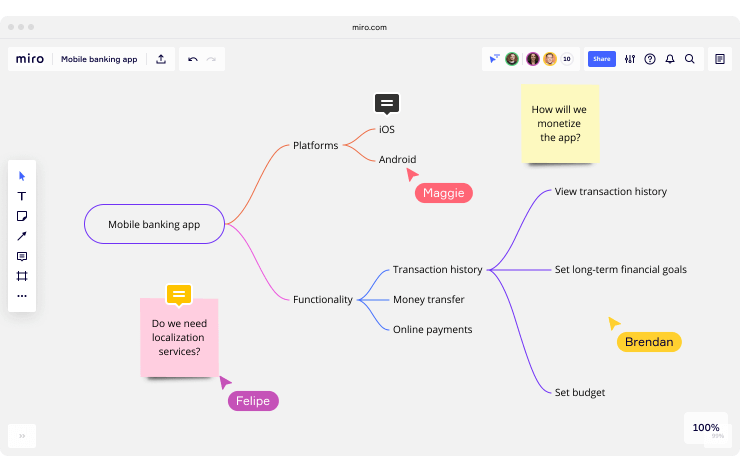The width and height of the screenshot is (740, 472).
Task: Click the miro logo
Action: point(30,59)
